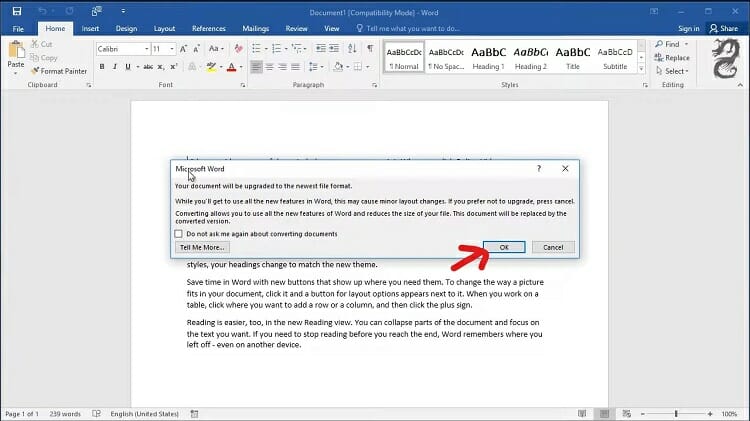This screenshot has width=750, height=421.
Task: Click the Multilevel List icon
Action: (297, 48)
